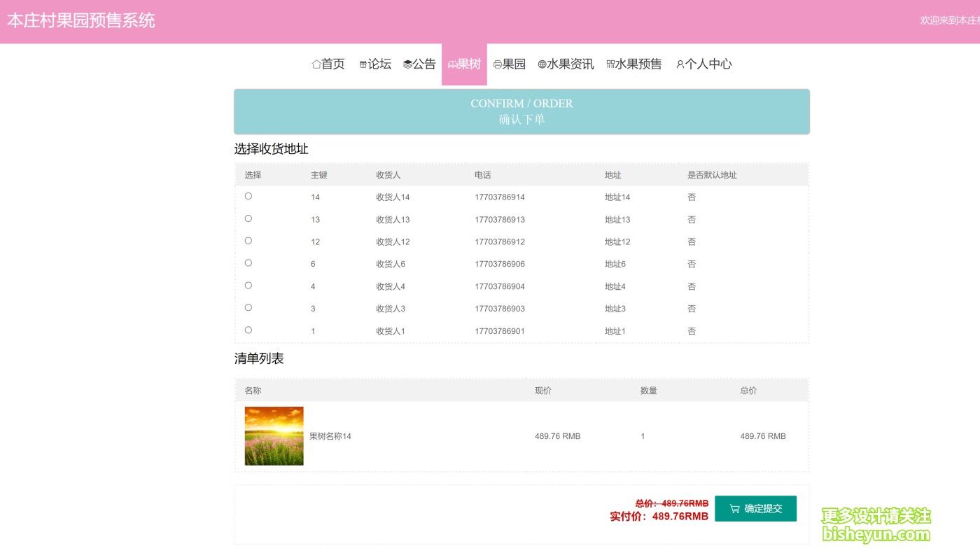Click the printer icon beside 果园

pos(498,64)
